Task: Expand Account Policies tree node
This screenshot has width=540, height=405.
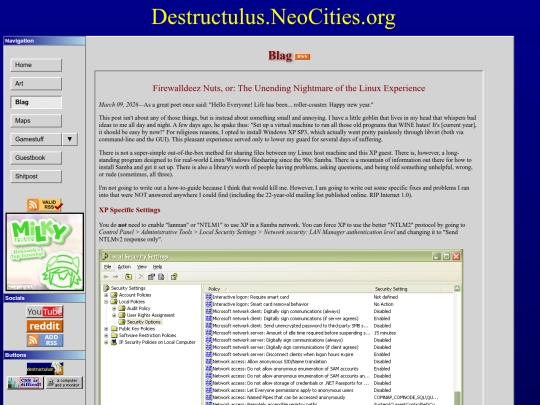Action: click(x=106, y=295)
